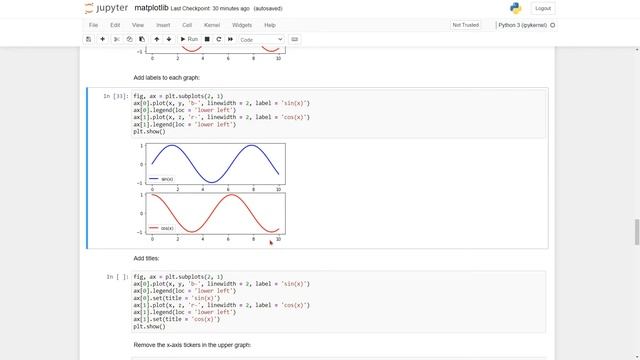The height and width of the screenshot is (360, 640).
Task: Restart the kernel icon
Action: (219, 39)
